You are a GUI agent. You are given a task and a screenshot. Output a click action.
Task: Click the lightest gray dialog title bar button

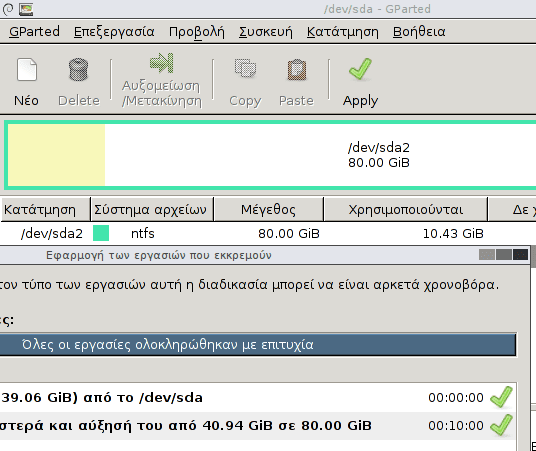(487, 255)
